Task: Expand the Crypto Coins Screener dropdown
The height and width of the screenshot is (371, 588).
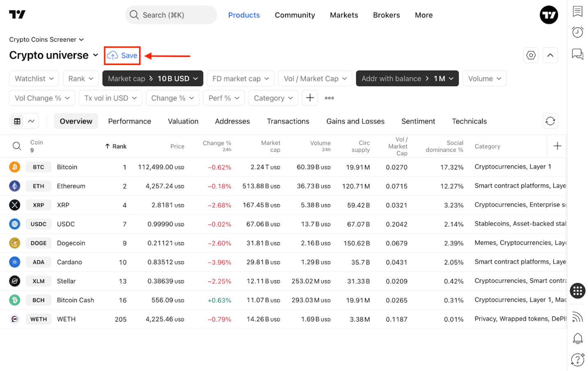Action: click(46, 39)
